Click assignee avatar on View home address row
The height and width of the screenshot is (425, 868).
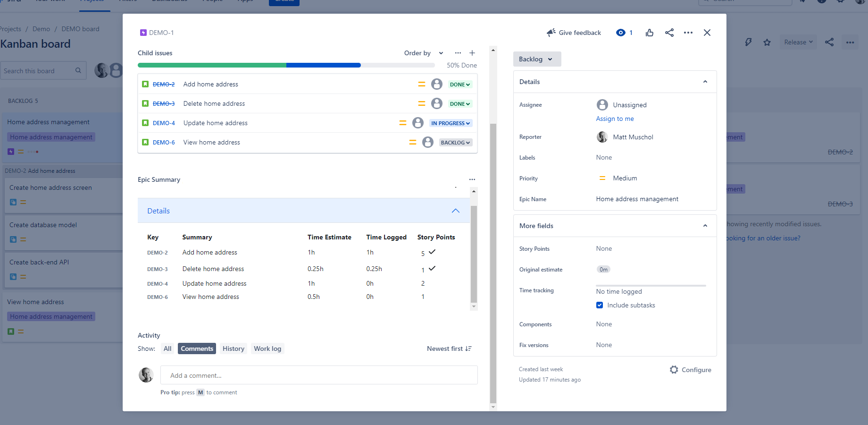[x=428, y=142]
